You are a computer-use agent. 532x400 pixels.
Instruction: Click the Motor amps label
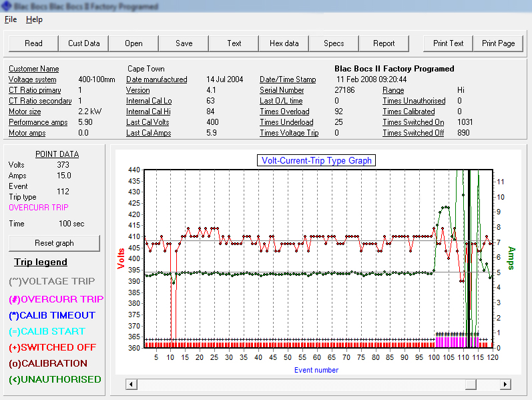[x=27, y=133]
